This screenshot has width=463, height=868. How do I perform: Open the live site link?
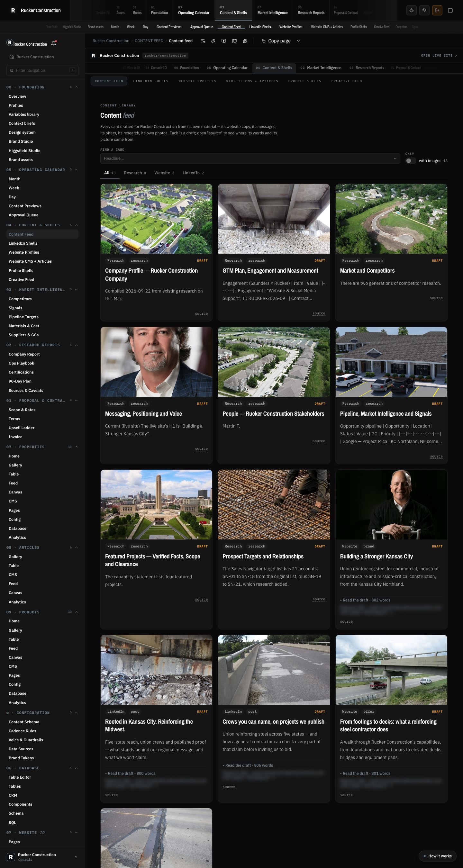pos(439,56)
